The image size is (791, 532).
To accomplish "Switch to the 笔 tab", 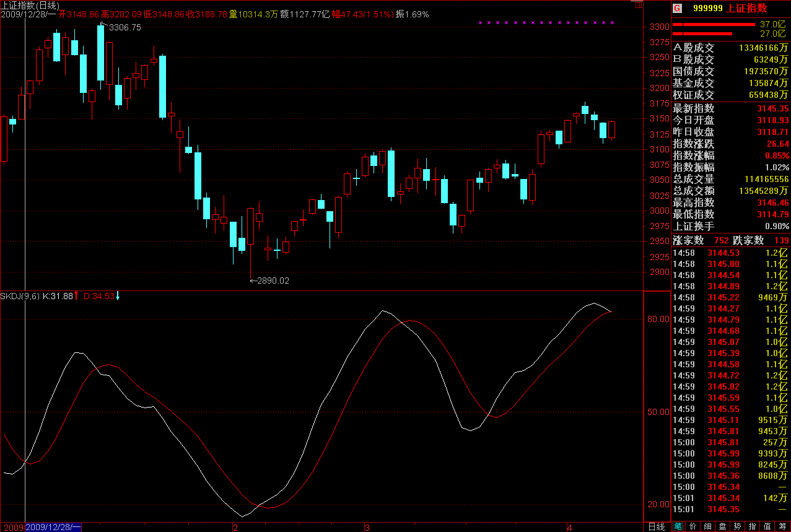I will point(678,526).
